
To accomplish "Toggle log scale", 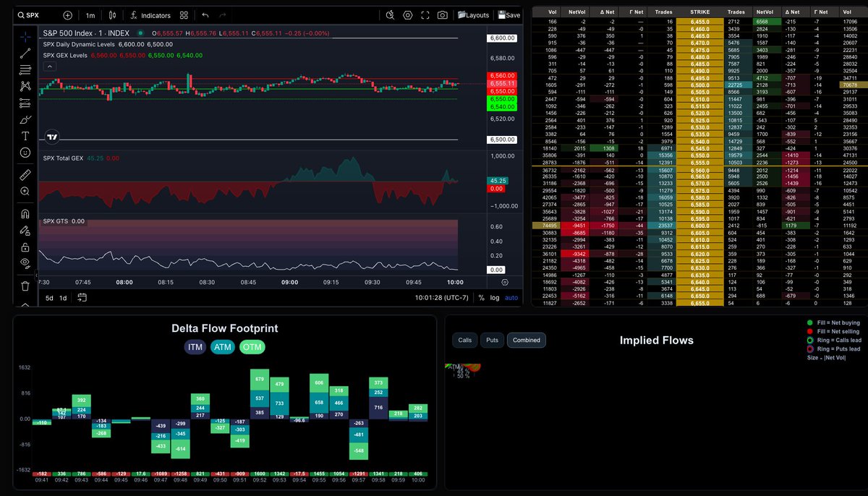I will pyautogui.click(x=495, y=297).
